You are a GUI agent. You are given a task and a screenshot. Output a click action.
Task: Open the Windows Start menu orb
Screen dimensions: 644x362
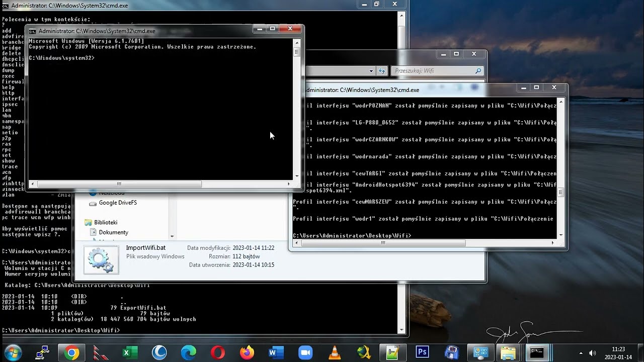pos(14,352)
